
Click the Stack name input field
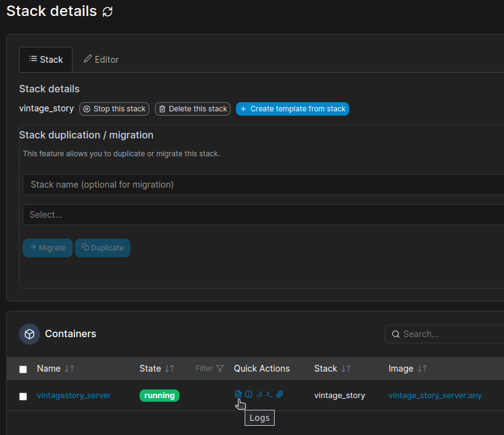263,185
